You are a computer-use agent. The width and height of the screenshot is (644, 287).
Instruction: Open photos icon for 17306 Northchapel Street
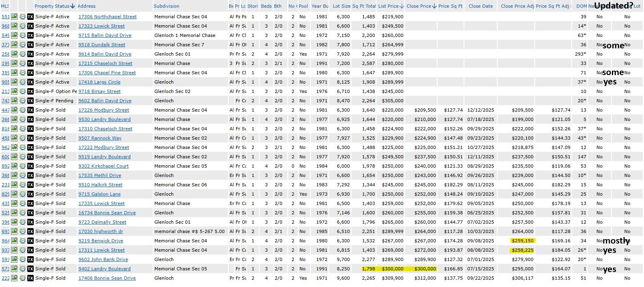[x=14, y=17]
